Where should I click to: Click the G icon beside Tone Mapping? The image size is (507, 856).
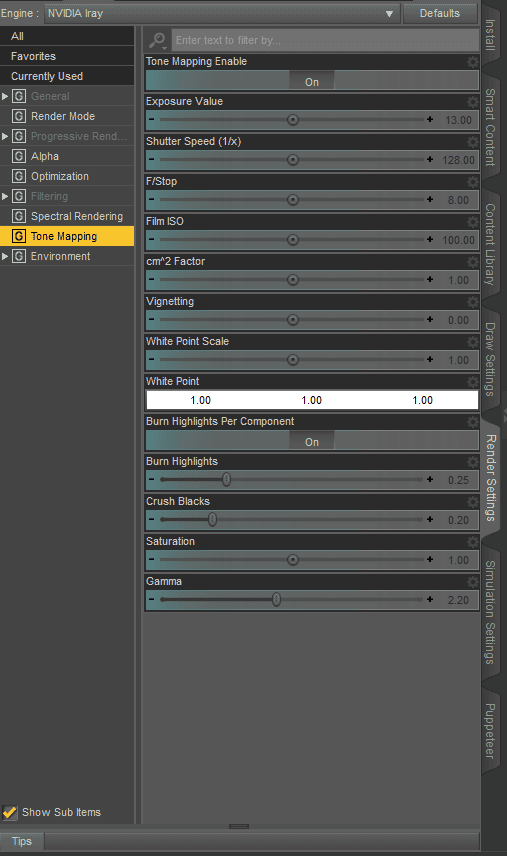pos(19,236)
